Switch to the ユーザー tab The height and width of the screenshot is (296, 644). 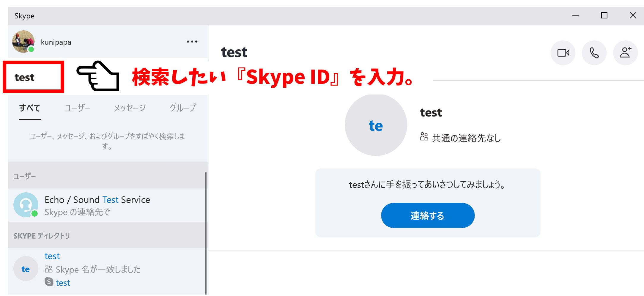click(x=77, y=108)
